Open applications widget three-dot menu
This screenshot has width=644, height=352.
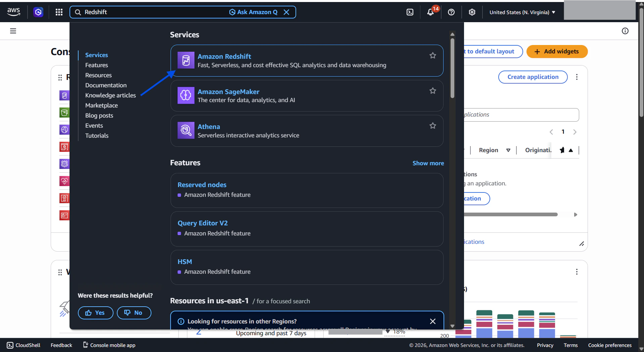pos(577,77)
